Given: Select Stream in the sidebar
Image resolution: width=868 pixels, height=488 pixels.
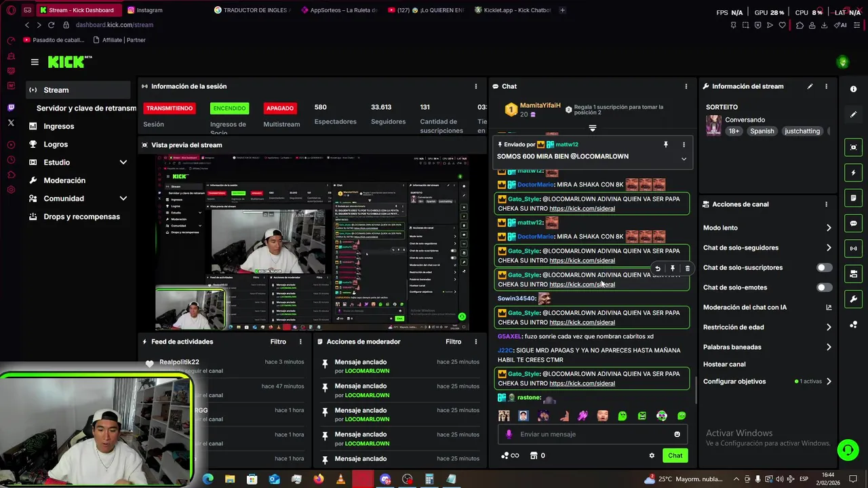Looking at the screenshot, I should point(78,90).
